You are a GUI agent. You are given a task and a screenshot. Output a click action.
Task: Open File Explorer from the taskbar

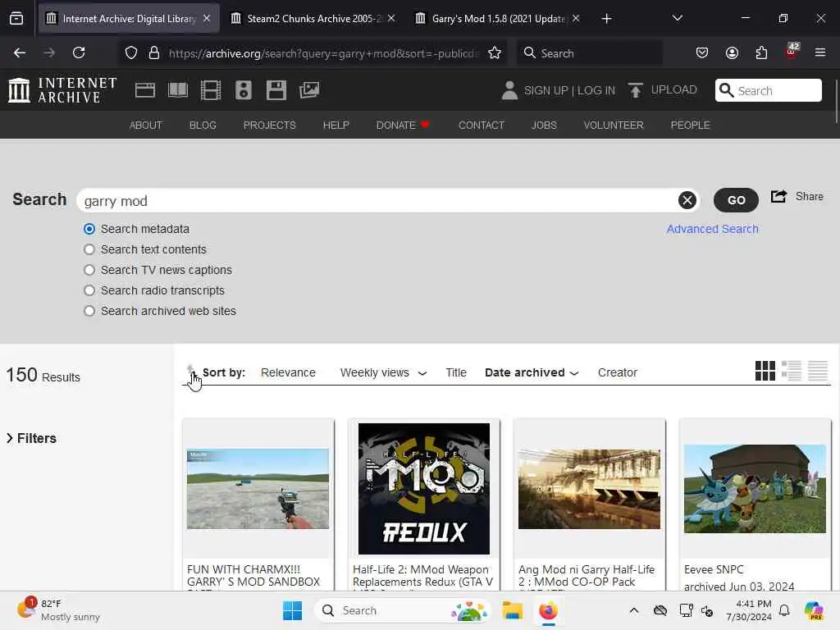[x=512, y=610]
